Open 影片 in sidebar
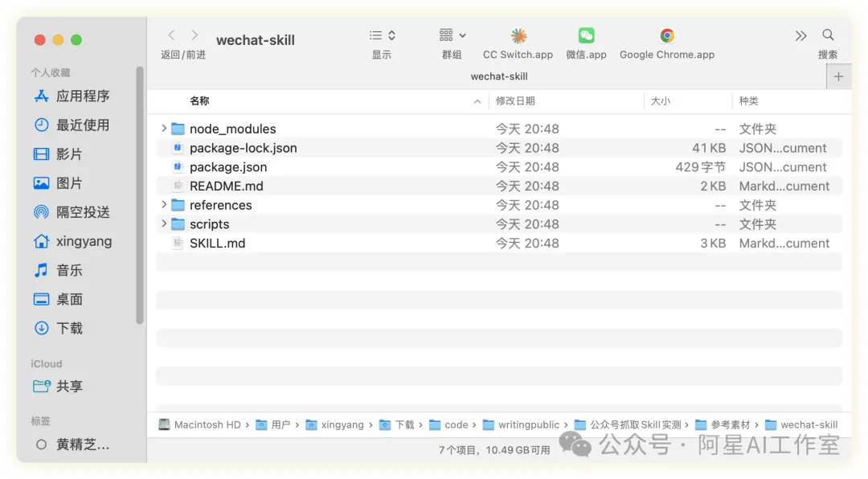This screenshot has width=868, height=479. tap(58, 154)
